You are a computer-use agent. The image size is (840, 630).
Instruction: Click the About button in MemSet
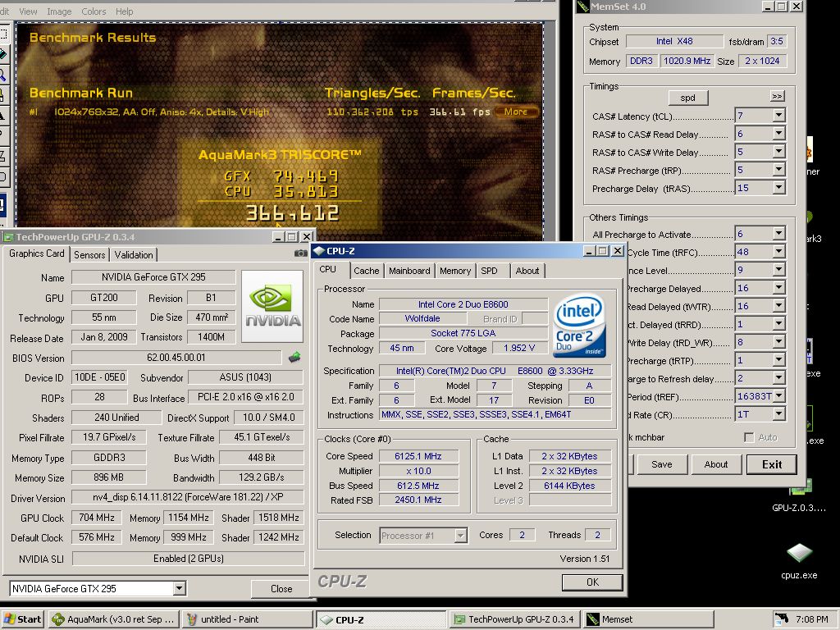click(x=715, y=464)
